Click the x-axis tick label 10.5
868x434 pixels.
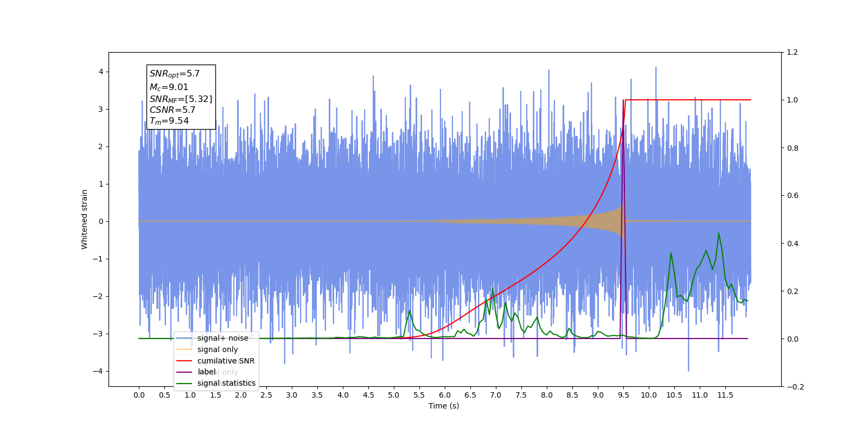click(674, 395)
